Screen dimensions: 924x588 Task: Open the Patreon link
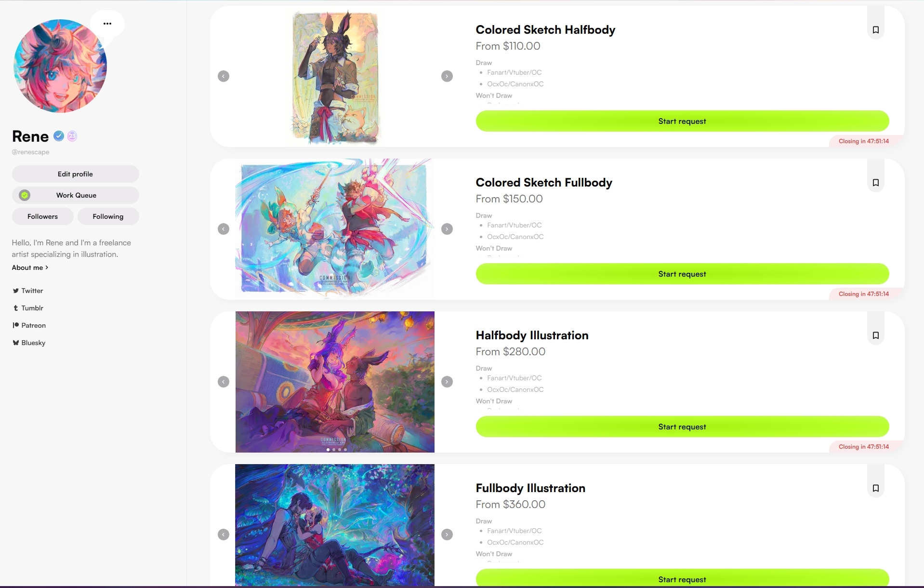tap(29, 325)
